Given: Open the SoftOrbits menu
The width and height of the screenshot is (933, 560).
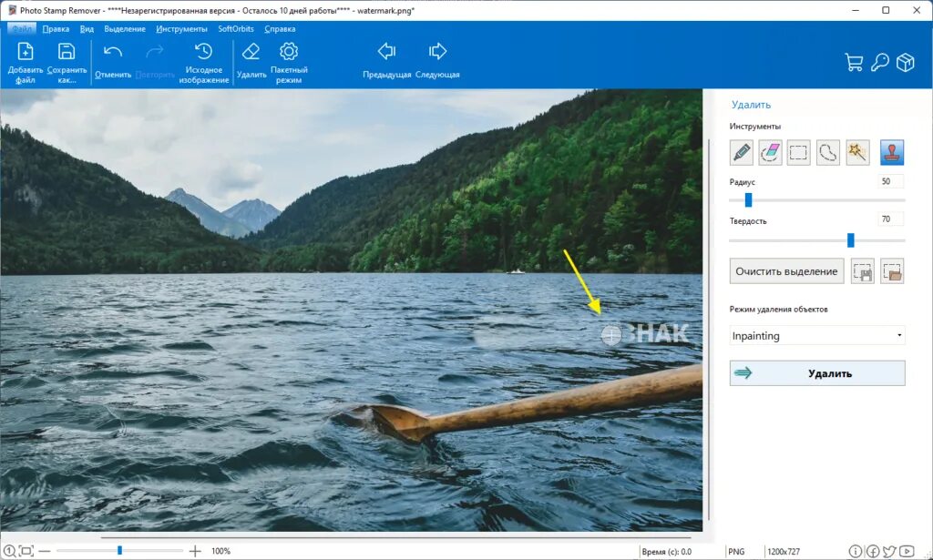Looking at the screenshot, I should pyautogui.click(x=236, y=28).
